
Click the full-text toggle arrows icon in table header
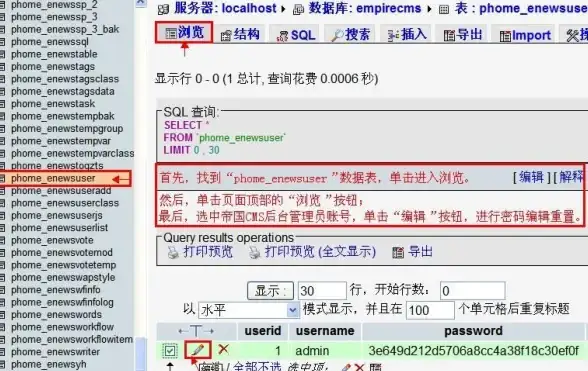[196, 331]
